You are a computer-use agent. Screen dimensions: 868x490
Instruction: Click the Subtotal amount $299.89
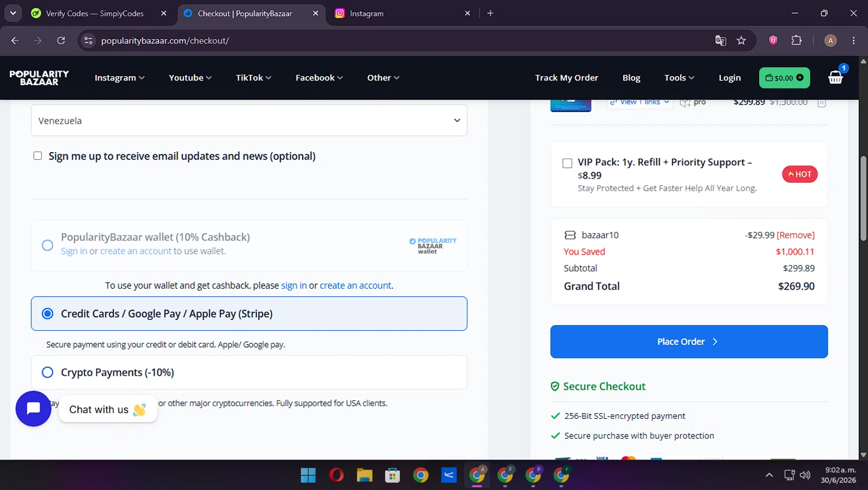pos(799,268)
